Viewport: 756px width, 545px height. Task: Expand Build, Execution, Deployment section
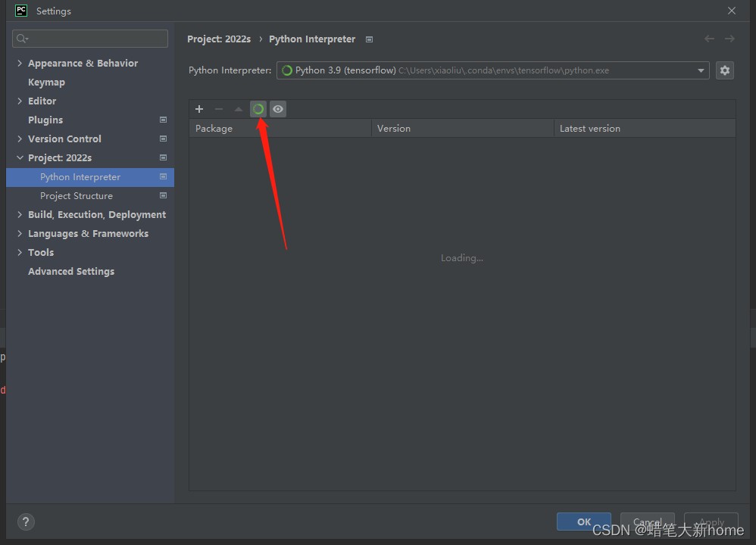[x=20, y=214]
